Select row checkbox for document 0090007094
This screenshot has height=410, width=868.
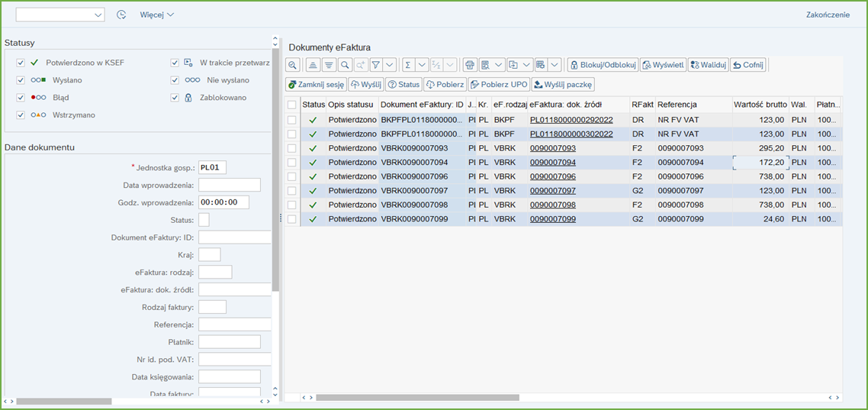click(292, 163)
